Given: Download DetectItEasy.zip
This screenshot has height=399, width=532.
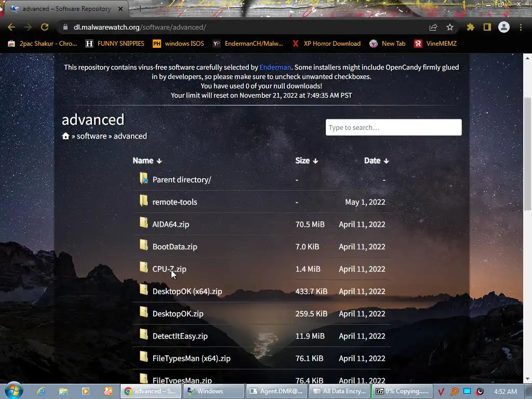Looking at the screenshot, I should coord(180,336).
